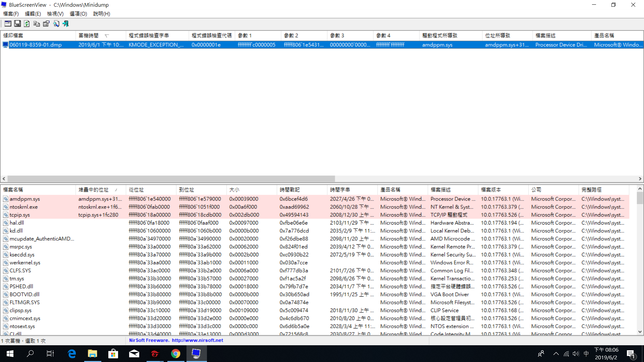Sort by 驅動程式所導致 column header
This screenshot has width=644, height=362.
(451, 36)
